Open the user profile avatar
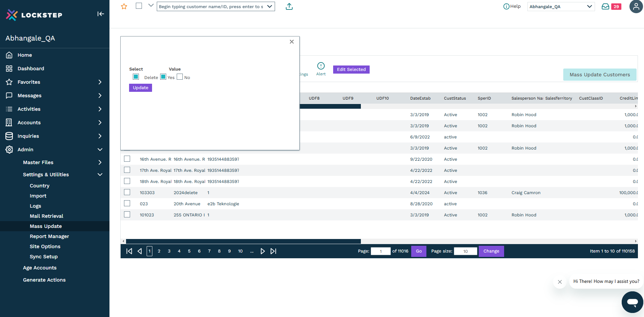 (636, 6)
